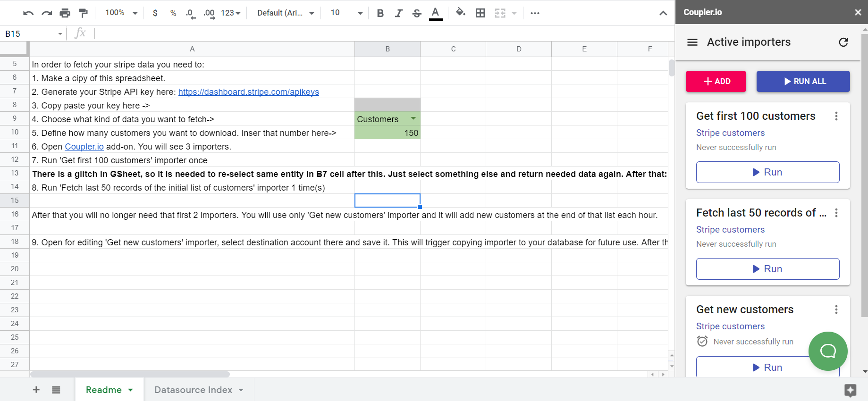Toggle strikethrough formatting
This screenshot has width=868, height=401.
(x=417, y=13)
